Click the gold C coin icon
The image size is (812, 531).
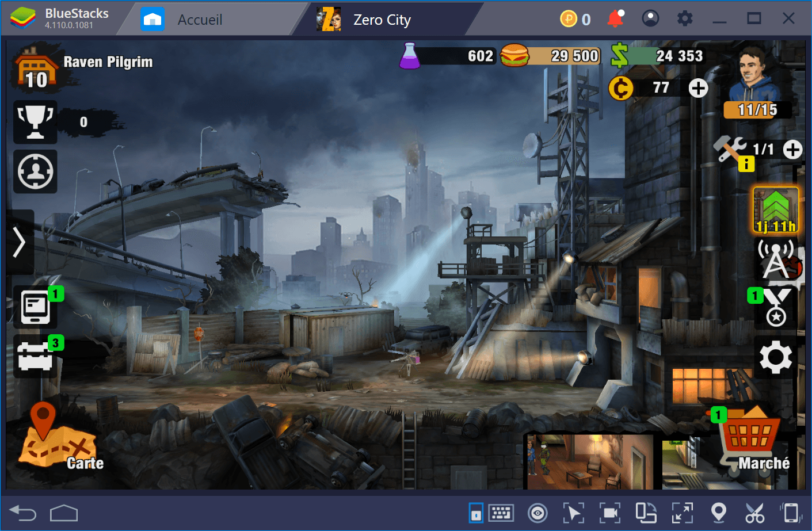(621, 88)
